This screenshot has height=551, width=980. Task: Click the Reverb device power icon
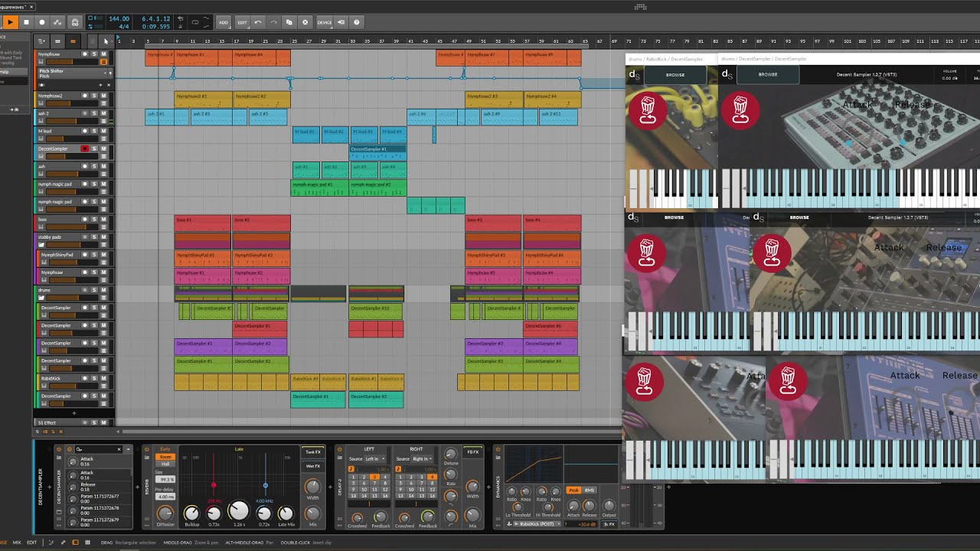pyautogui.click(x=147, y=449)
